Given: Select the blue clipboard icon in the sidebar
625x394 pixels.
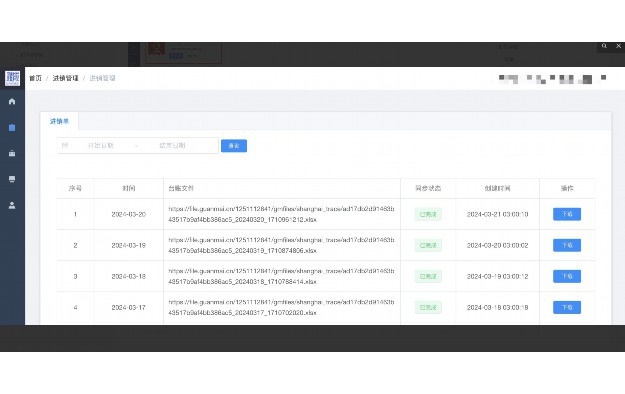Looking at the screenshot, I should pyautogui.click(x=12, y=128).
